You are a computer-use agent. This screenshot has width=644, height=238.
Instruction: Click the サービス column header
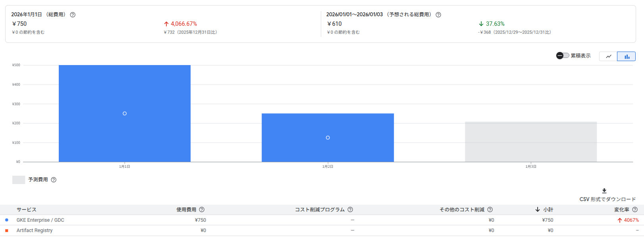(26, 209)
